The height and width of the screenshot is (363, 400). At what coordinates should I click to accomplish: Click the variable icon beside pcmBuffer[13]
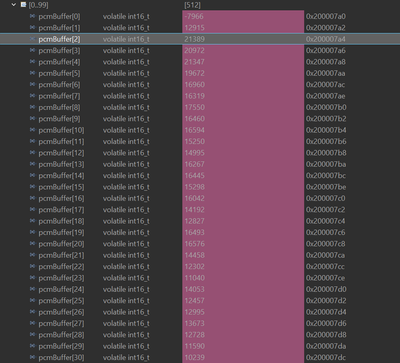(x=32, y=164)
